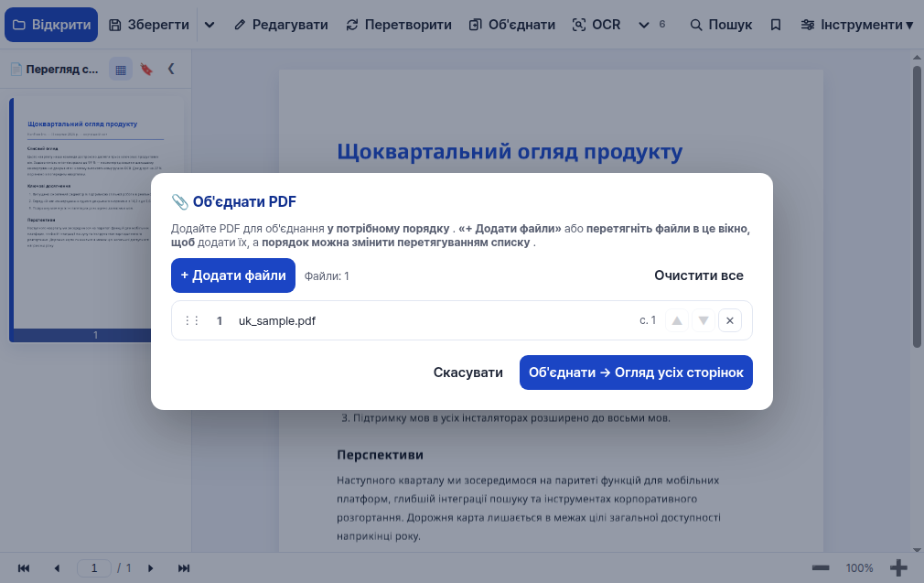Click the Файли: 1 counter text
This screenshot has width=924, height=583.
327,275
